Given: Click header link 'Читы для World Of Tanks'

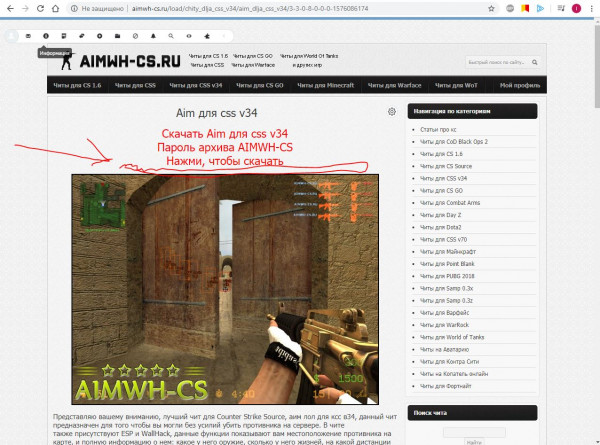Looking at the screenshot, I should (x=309, y=56).
